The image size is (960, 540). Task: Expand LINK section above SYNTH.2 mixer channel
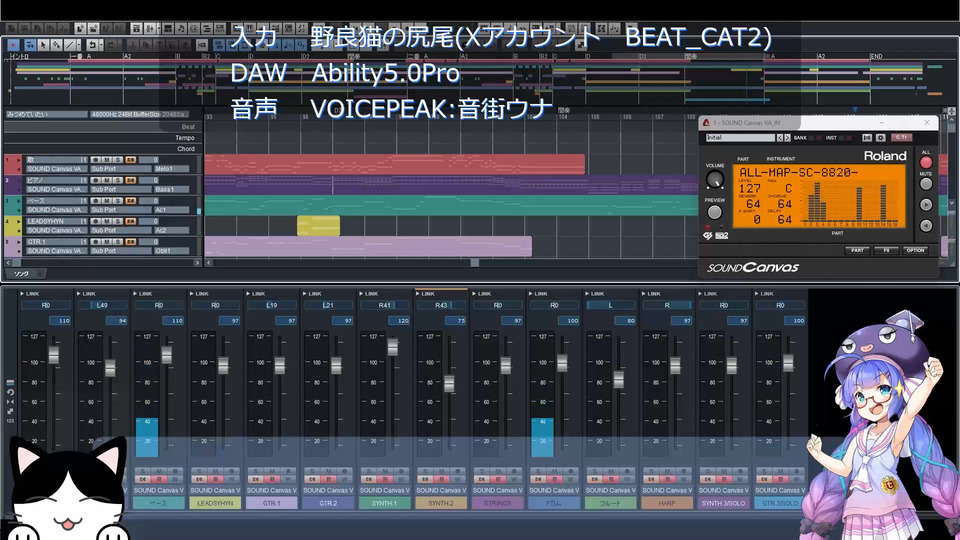pyautogui.click(x=418, y=294)
